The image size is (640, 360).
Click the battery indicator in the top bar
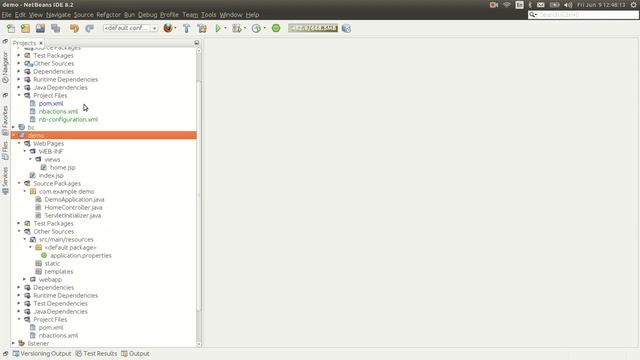coord(554,5)
